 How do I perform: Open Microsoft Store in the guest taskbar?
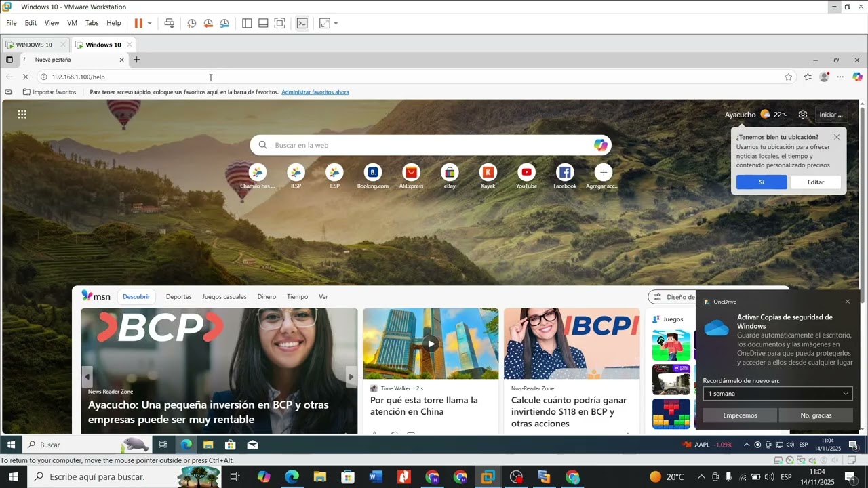[230, 445]
